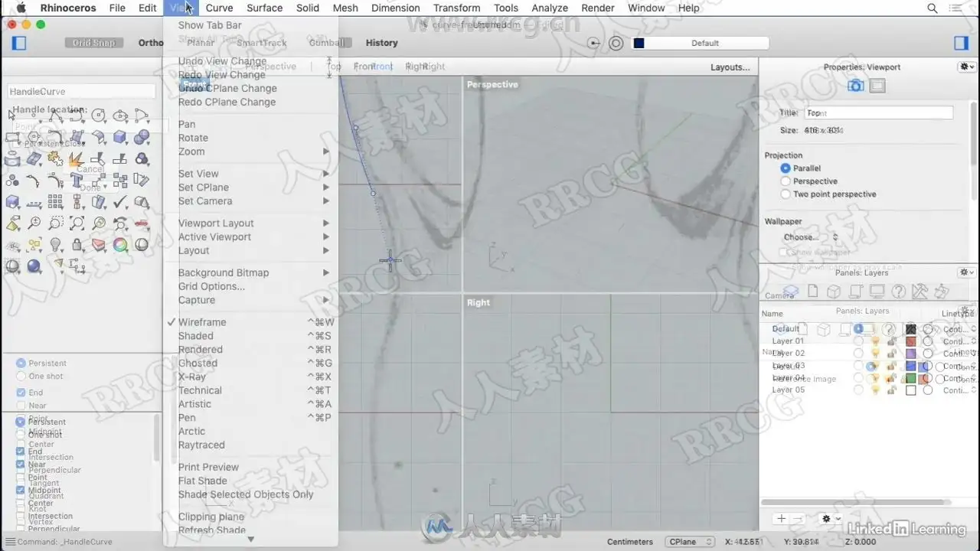This screenshot has width=980, height=551.
Task: Click the blue rendered sphere icon
Action: [34, 266]
